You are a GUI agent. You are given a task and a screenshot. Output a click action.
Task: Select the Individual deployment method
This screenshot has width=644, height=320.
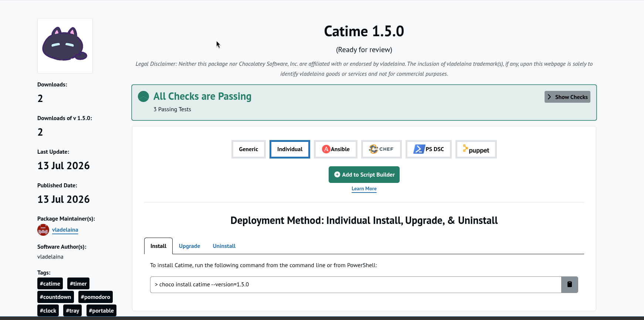(x=290, y=149)
